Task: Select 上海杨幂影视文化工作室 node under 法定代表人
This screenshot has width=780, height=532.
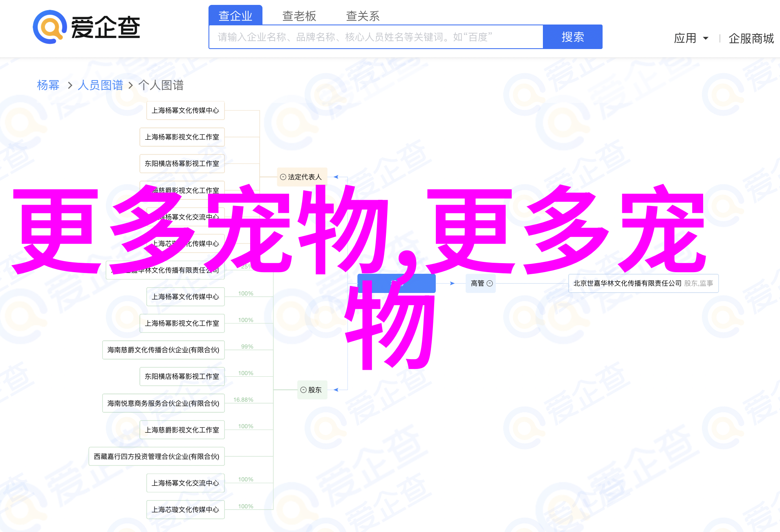Action: click(x=182, y=137)
